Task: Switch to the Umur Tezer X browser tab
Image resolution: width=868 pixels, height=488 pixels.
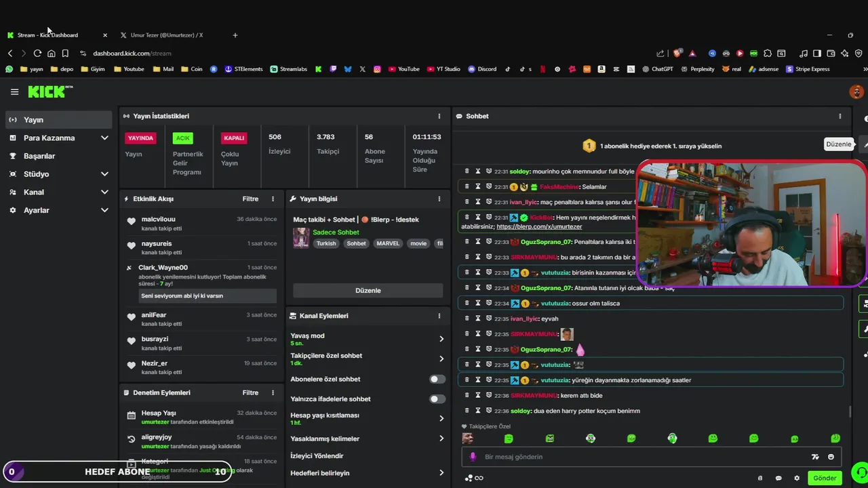Action: (166, 35)
